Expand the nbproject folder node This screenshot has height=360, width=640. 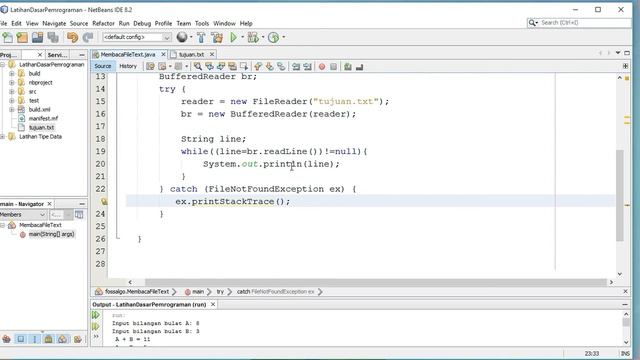(x=11, y=82)
